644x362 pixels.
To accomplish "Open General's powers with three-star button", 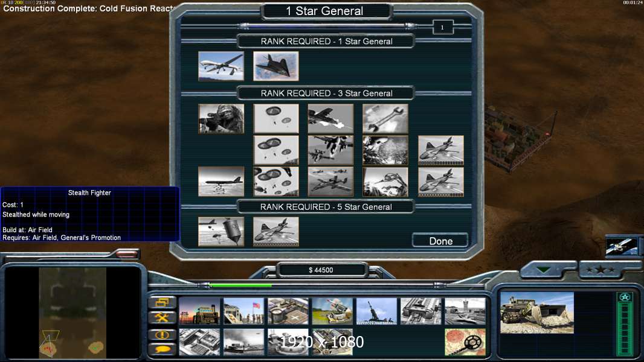I will coord(601,270).
